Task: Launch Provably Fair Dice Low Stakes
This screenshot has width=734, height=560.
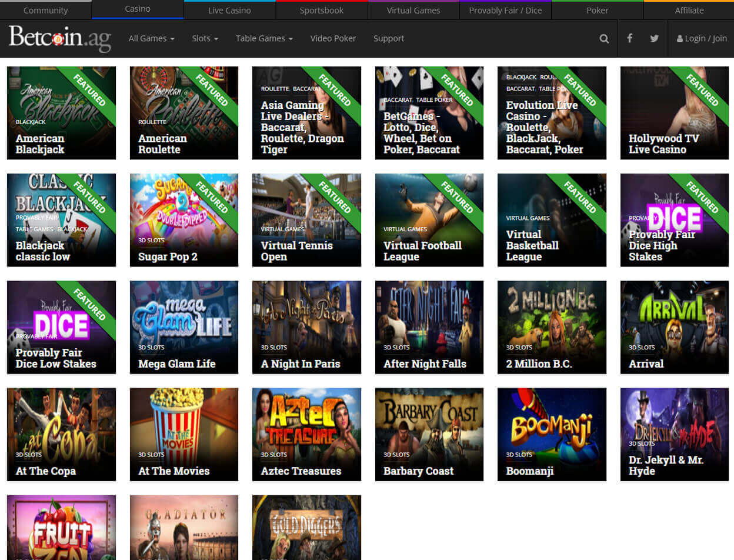Action: pyautogui.click(x=61, y=327)
